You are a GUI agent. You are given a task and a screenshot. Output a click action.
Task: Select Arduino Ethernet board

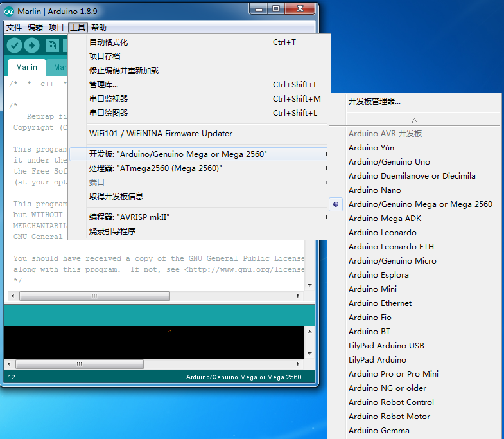point(415,303)
